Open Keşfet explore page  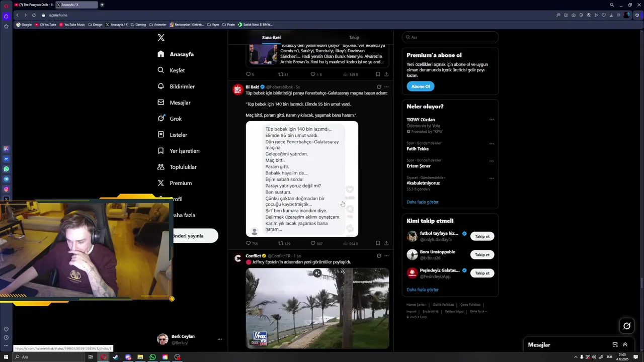point(171,70)
